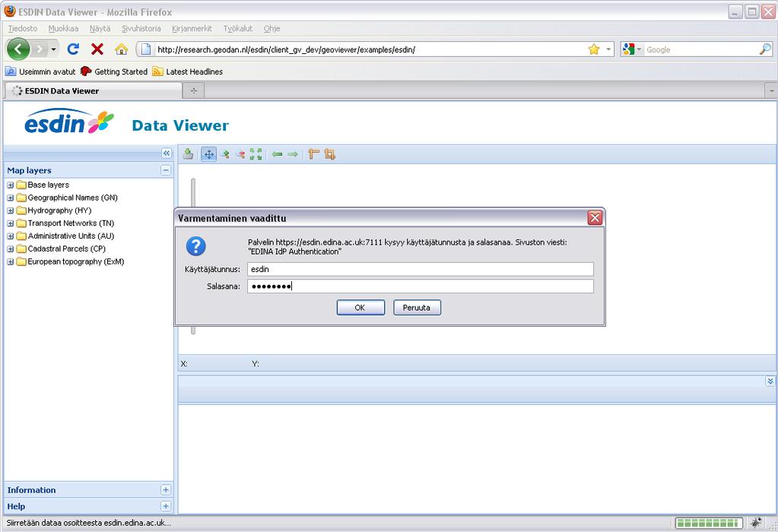This screenshot has width=778, height=532.
Task: Click the Käyttäjätunnus username field
Action: tap(421, 269)
